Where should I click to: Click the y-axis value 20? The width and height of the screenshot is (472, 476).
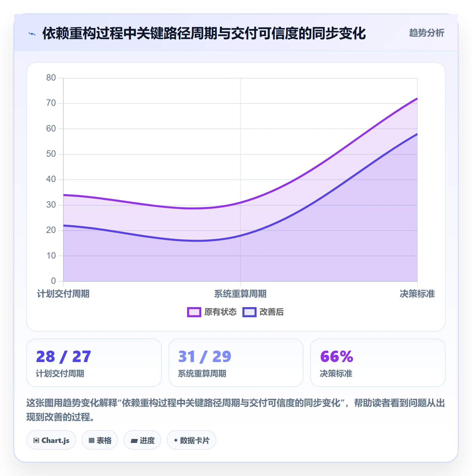pyautogui.click(x=51, y=230)
